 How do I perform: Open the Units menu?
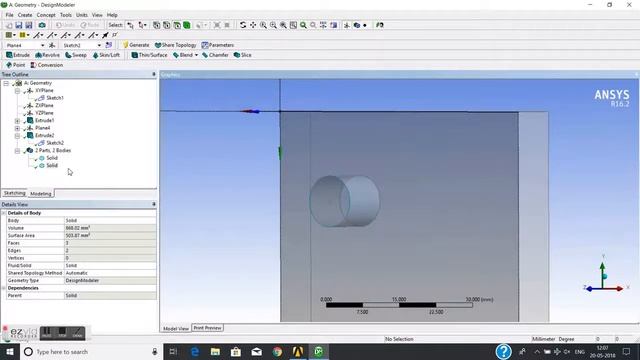(x=82, y=15)
